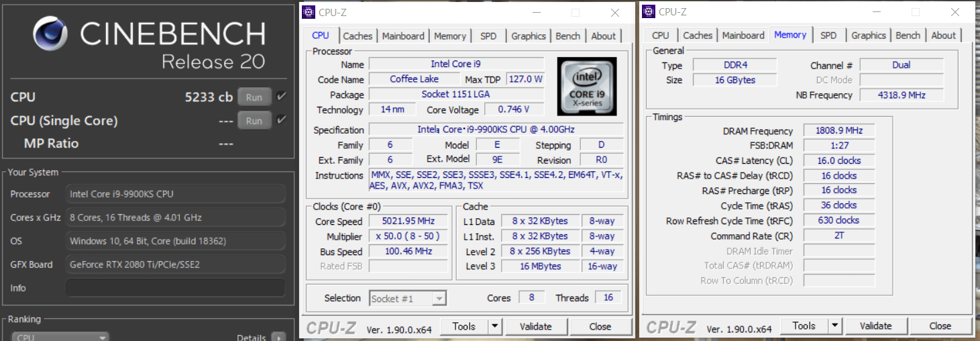Click the FSB:DRAM value 1:27
This screenshot has width=980, height=341.
[838, 146]
